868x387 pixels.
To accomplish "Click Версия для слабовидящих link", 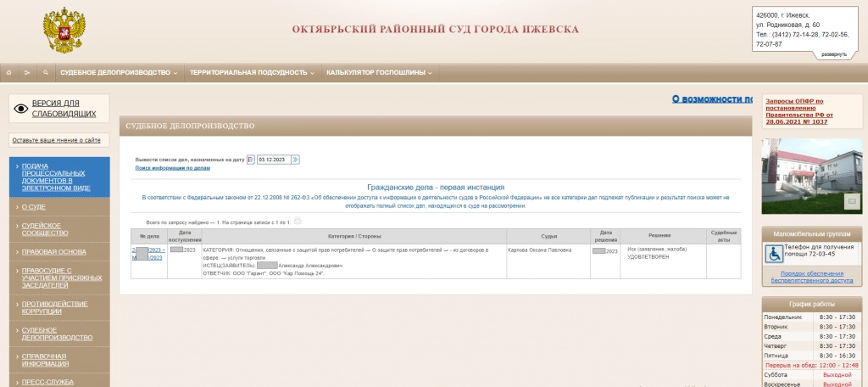I will point(64,109).
